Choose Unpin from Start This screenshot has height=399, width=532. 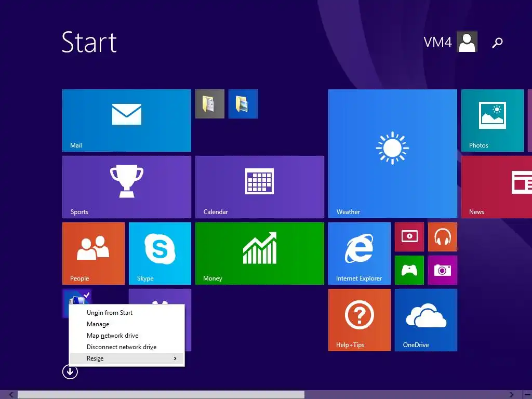pos(127,312)
